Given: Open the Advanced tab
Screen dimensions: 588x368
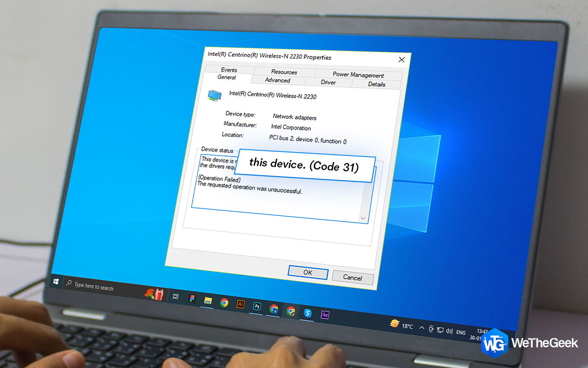Looking at the screenshot, I should (x=278, y=80).
